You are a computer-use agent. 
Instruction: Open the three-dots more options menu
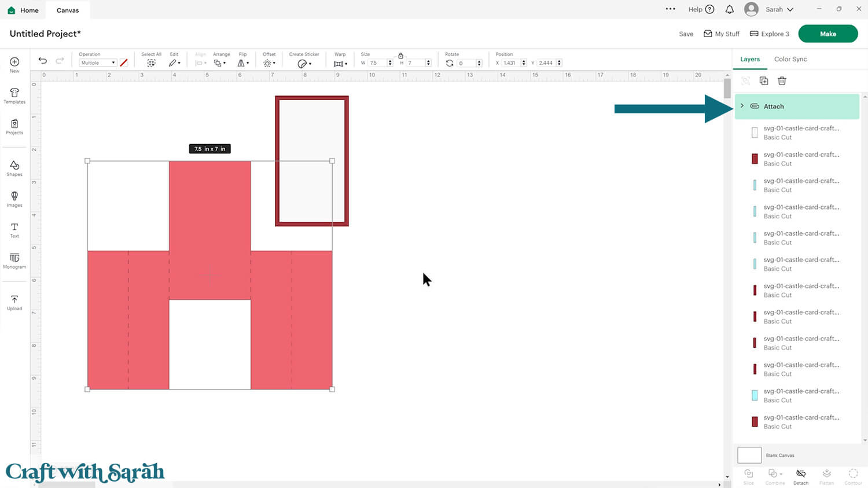(671, 9)
